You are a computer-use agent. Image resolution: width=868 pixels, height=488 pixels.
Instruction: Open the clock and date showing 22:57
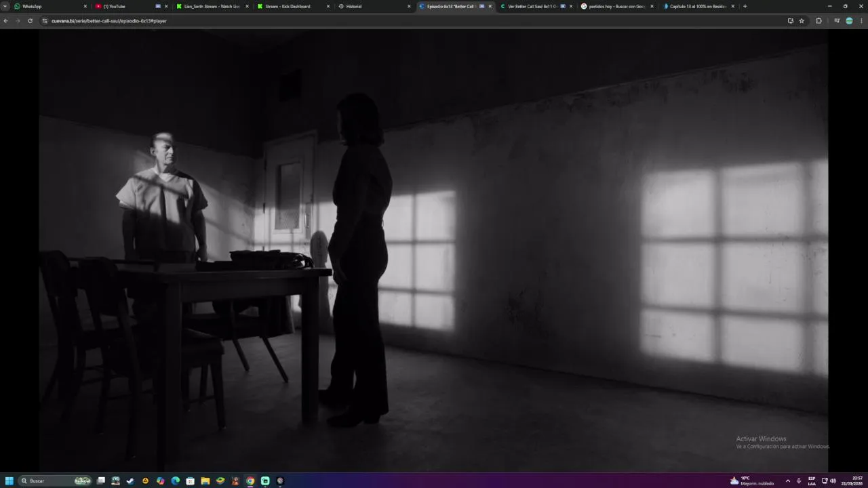852,481
